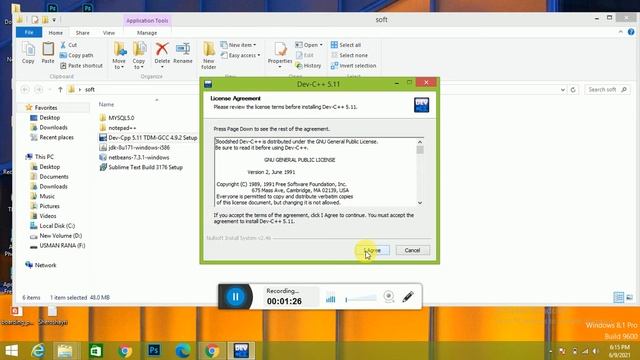Open Photoshop from the taskbar
This screenshot has width=640, height=360.
tap(154, 351)
